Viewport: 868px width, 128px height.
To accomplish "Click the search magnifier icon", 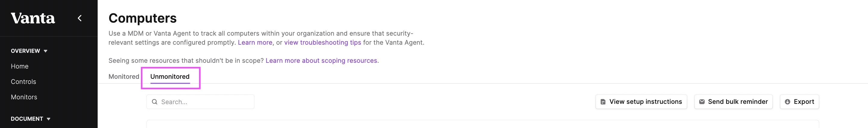I will [x=154, y=102].
